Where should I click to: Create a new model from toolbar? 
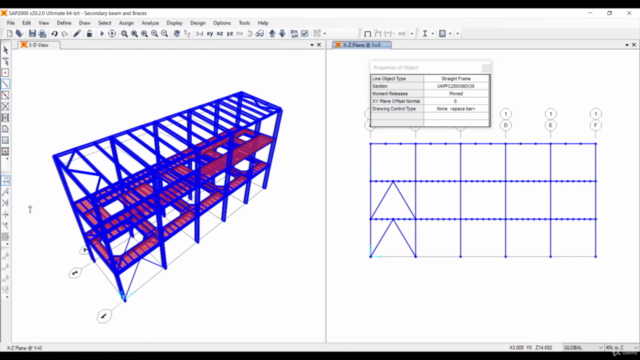click(x=9, y=34)
